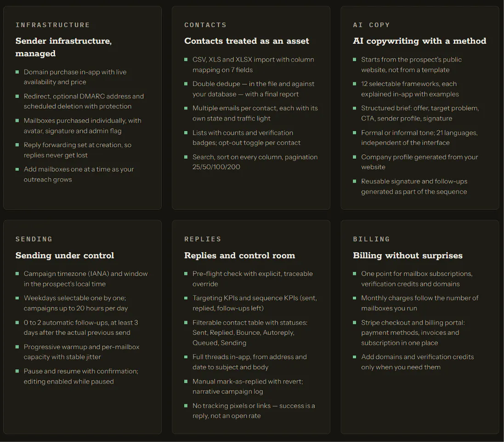The width and height of the screenshot is (504, 442).
Task: Open the 'AI copywriting with a method' heading
Action: point(419,41)
